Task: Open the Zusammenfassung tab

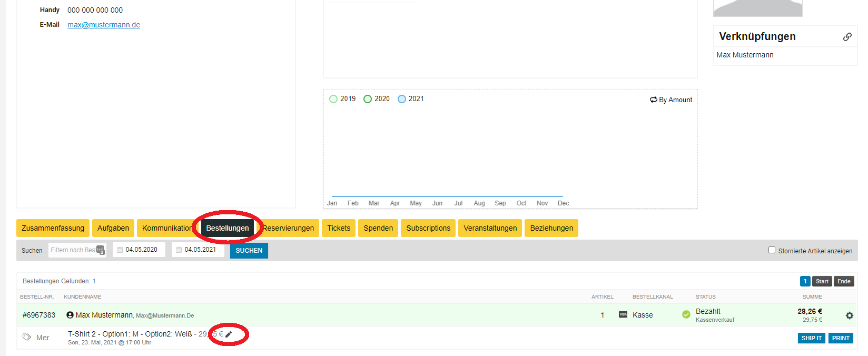Action: point(53,228)
